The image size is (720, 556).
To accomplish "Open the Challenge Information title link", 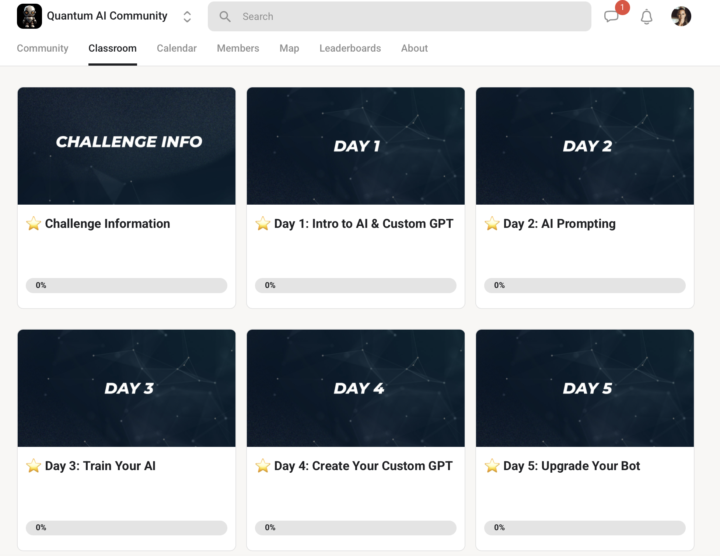I will tap(107, 224).
